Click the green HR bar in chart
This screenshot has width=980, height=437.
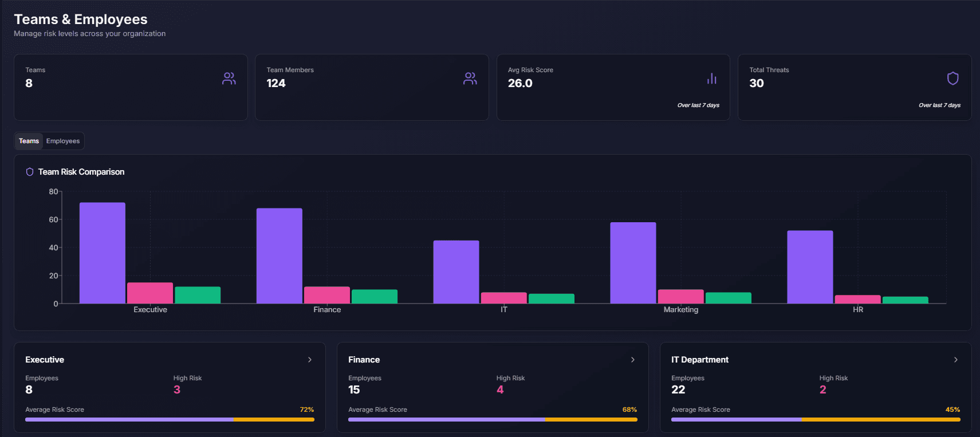[x=906, y=300]
